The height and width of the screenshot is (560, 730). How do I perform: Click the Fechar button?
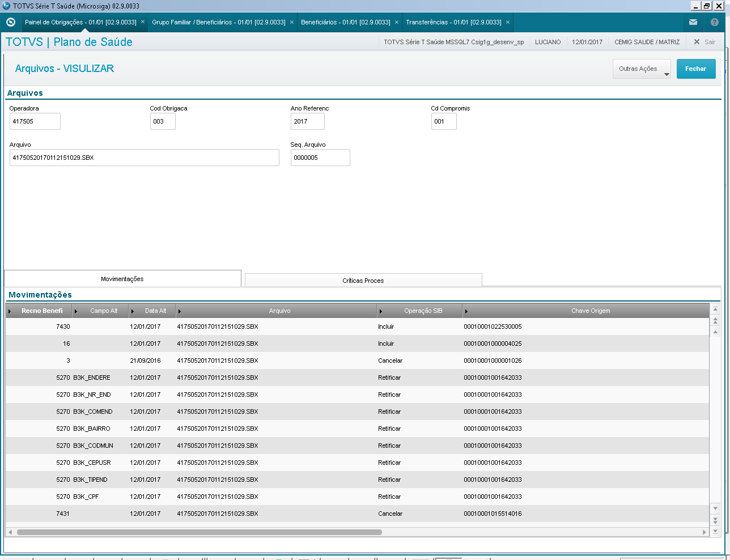pos(696,69)
